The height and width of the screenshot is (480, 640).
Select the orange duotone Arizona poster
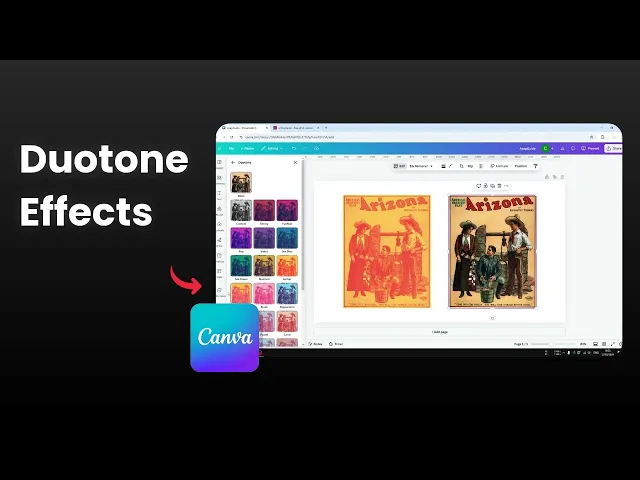click(387, 251)
